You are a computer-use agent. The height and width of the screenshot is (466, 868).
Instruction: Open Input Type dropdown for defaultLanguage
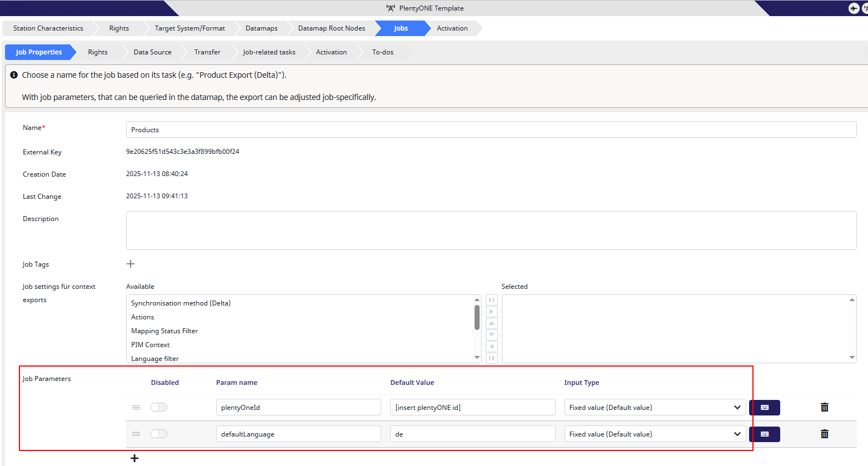pyautogui.click(x=738, y=434)
